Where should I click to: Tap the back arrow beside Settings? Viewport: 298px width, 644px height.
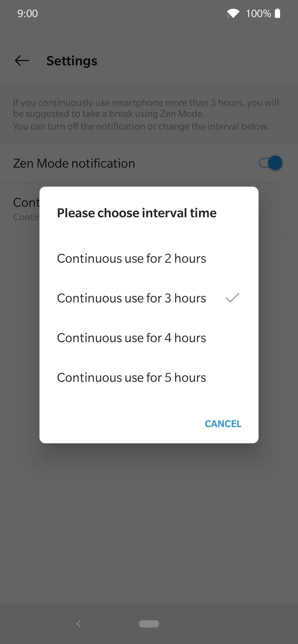coord(22,61)
